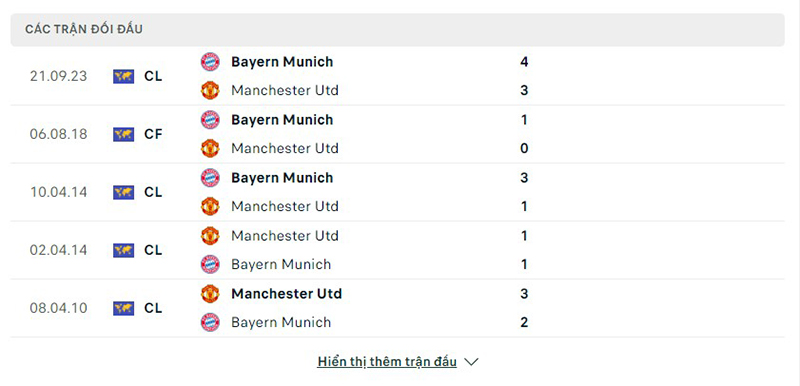Image resolution: width=800 pixels, height=386 pixels.
Task: Click world flag icon in 10.04.14 row
Action: point(123,192)
